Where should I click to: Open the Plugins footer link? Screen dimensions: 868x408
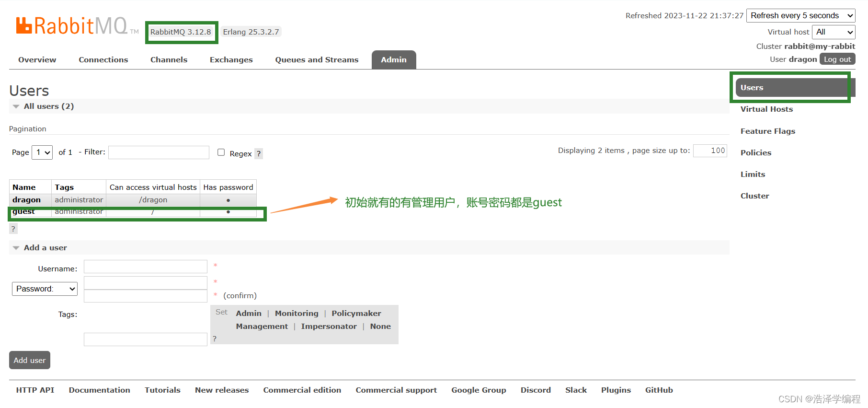click(616, 390)
